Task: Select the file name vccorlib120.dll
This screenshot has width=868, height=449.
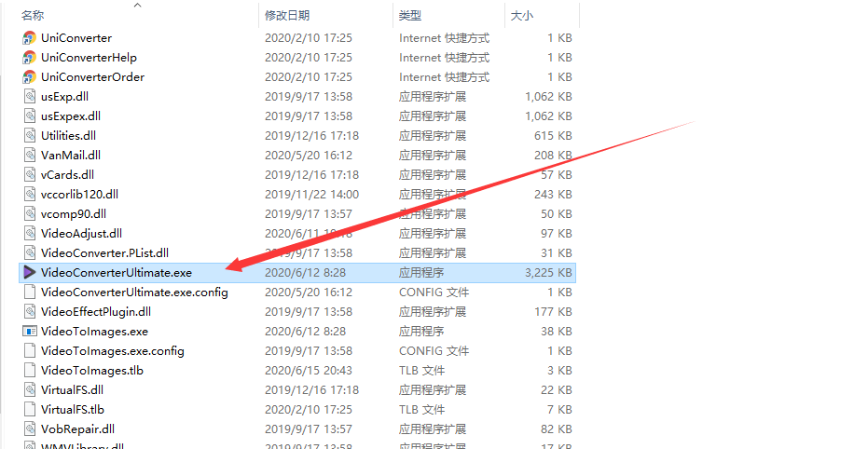Action: [x=80, y=195]
